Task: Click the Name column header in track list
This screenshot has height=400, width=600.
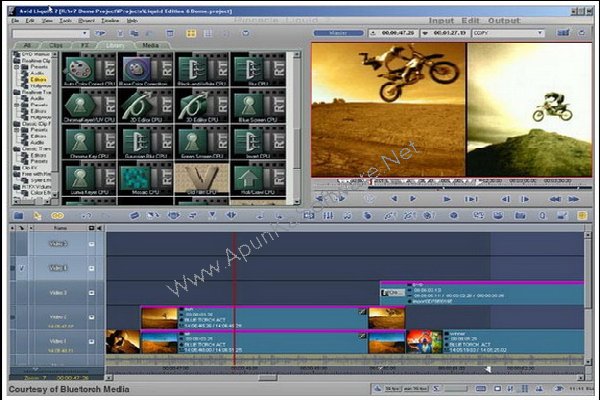Action: coord(60,228)
